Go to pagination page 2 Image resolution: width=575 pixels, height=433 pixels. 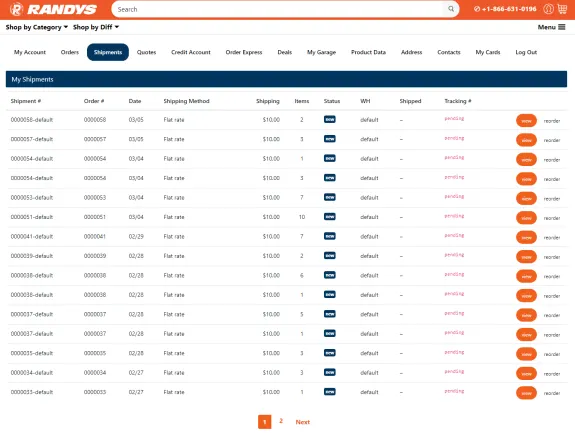pos(281,421)
